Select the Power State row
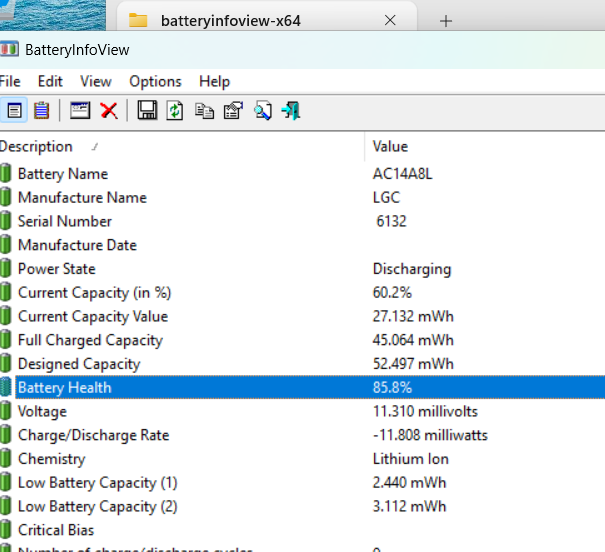 click(302, 269)
